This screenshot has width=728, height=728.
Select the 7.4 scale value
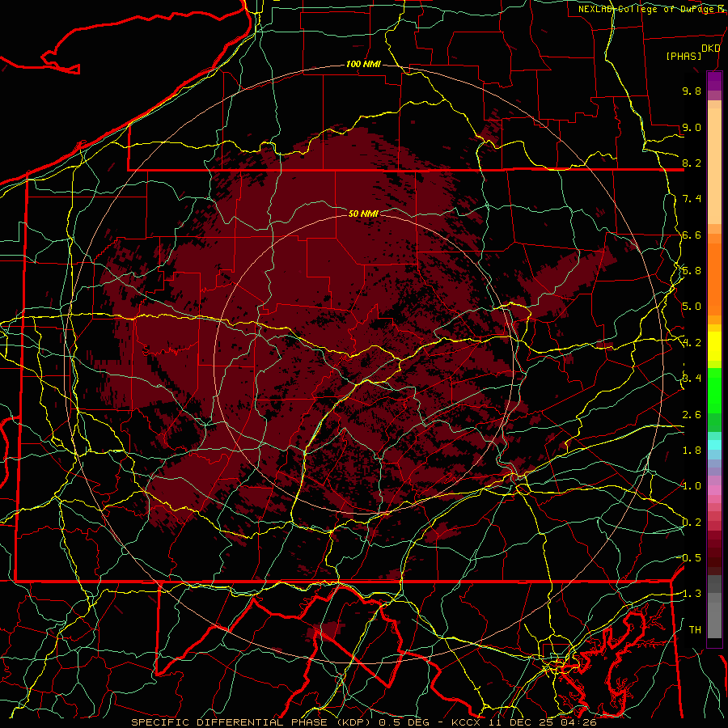pos(692,199)
